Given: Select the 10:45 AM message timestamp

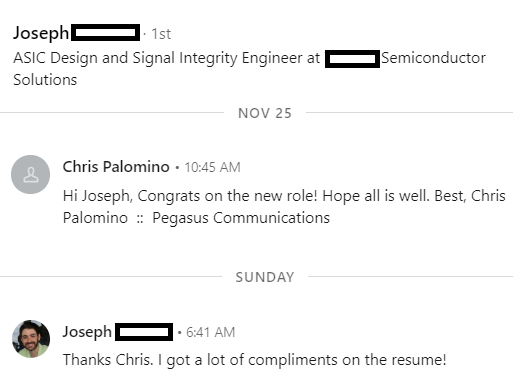Looking at the screenshot, I should coord(212,167).
